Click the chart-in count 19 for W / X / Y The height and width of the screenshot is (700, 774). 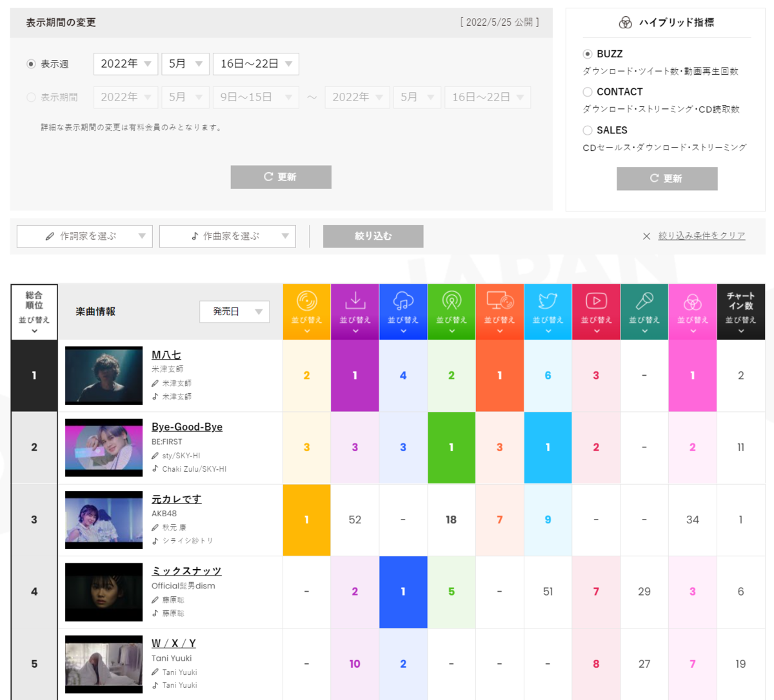click(x=740, y=664)
